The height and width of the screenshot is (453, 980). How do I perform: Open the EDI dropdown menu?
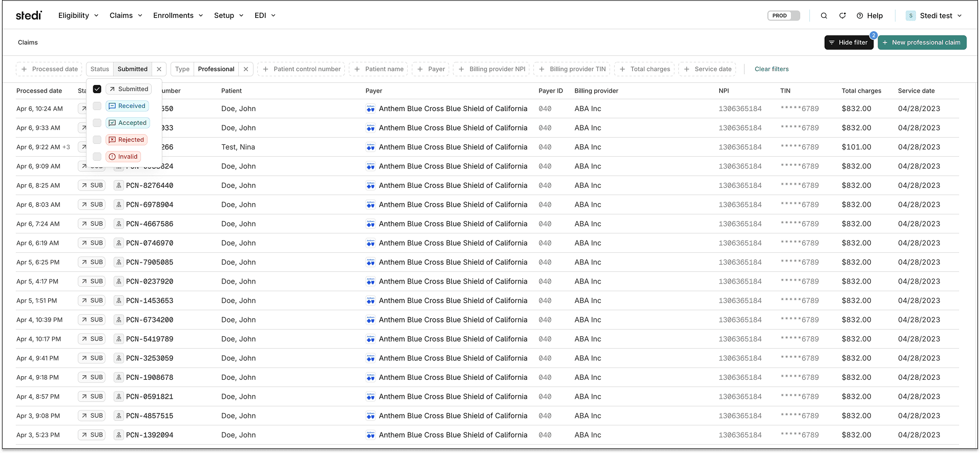click(x=265, y=15)
